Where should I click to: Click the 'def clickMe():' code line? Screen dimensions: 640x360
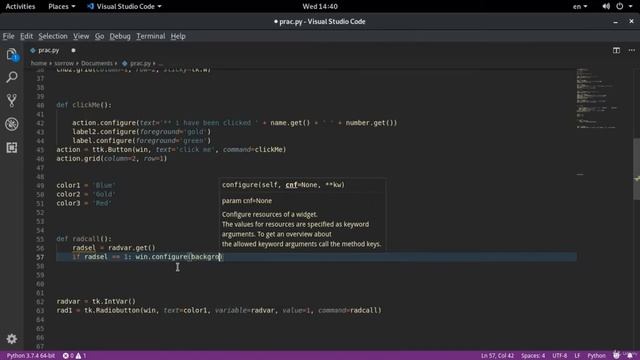click(84, 105)
